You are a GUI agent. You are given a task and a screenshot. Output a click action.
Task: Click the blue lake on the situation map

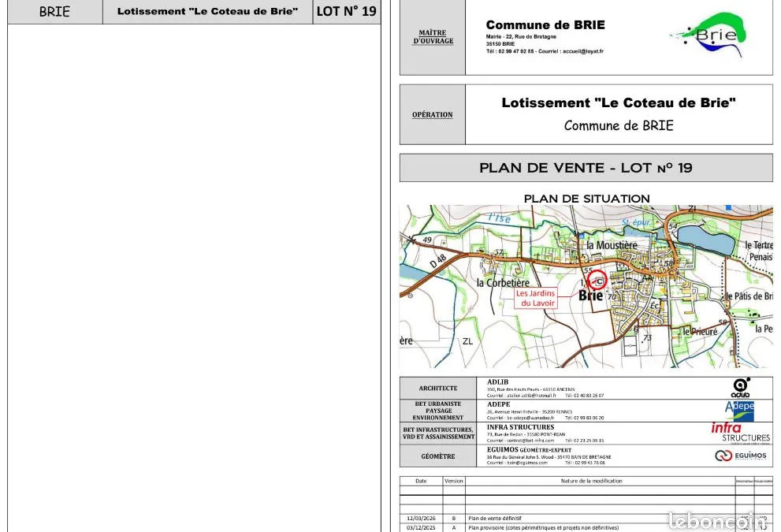[x=707, y=240]
